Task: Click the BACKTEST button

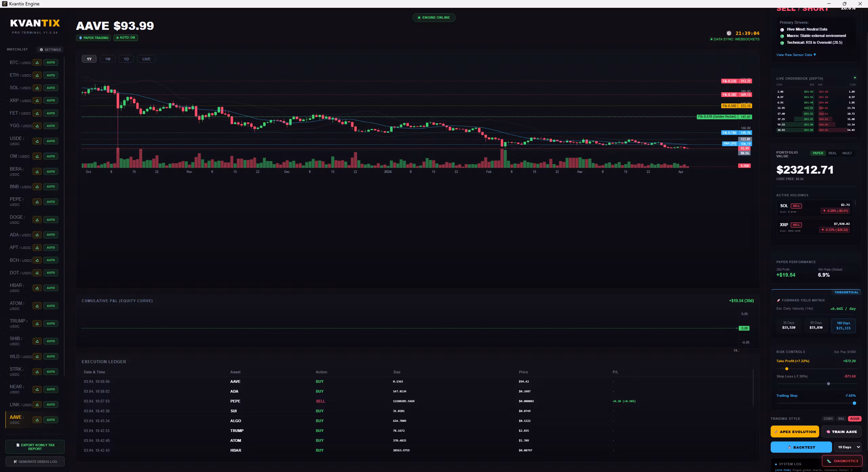Action: 801,447
